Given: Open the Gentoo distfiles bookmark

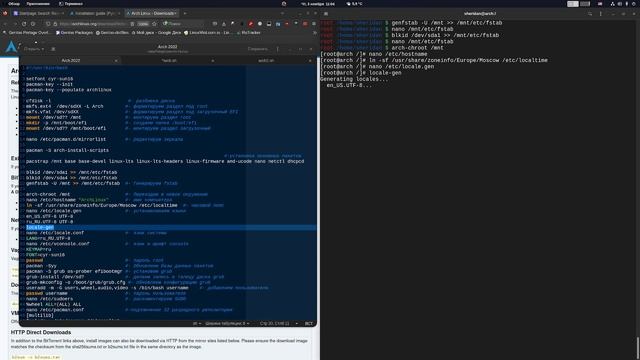Looking at the screenshot, I should click(x=112, y=33).
